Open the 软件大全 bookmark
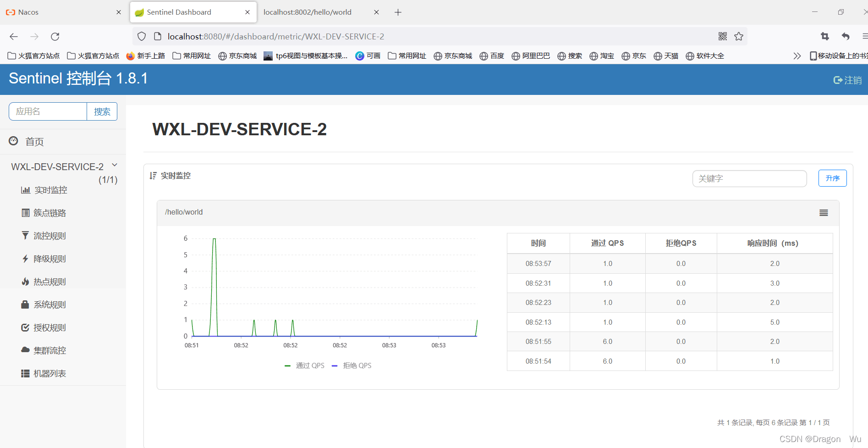Screen dimensions: 868x448 [x=705, y=56]
